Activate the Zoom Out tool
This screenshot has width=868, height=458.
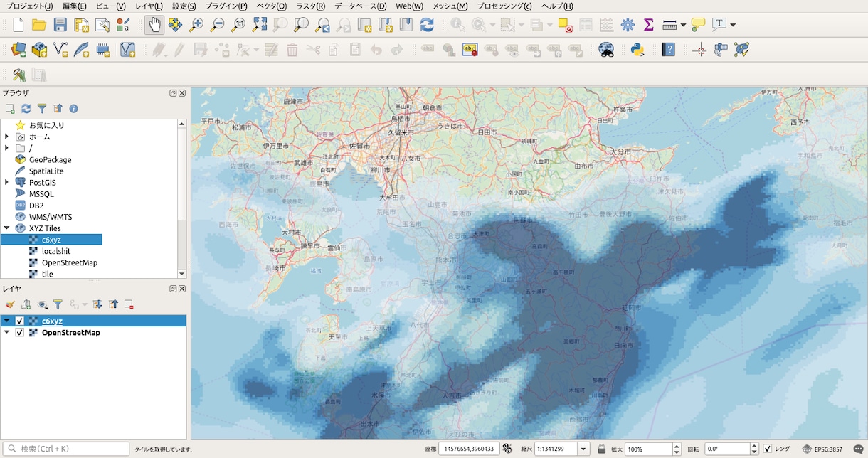pos(217,25)
